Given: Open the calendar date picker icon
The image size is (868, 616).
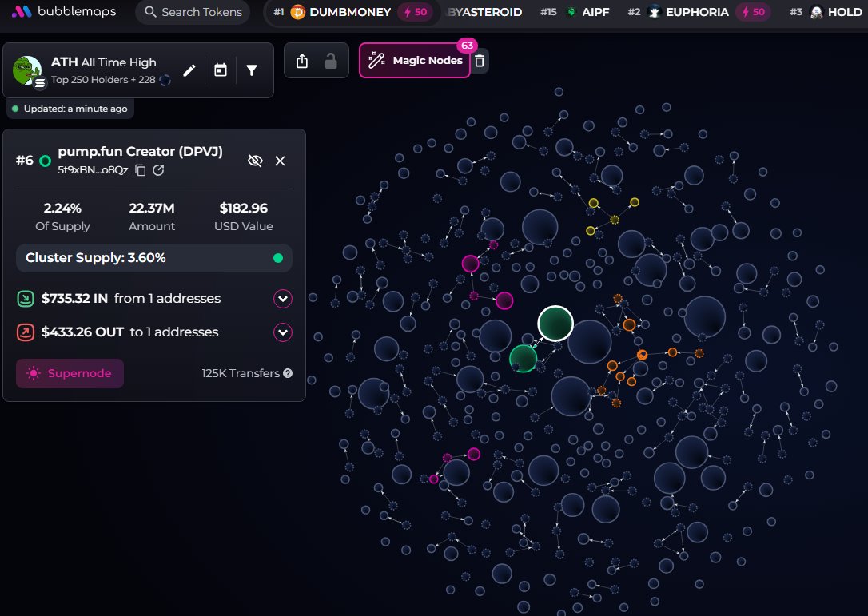Looking at the screenshot, I should tap(221, 70).
